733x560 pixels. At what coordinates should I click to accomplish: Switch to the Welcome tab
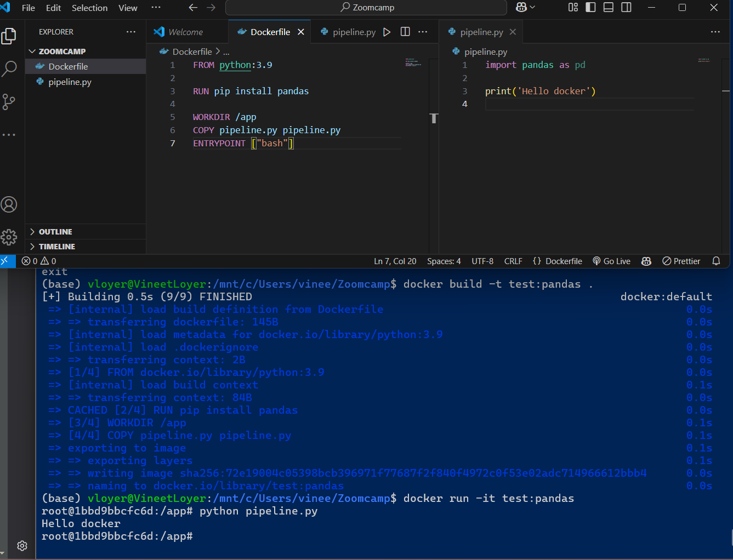[x=185, y=32]
